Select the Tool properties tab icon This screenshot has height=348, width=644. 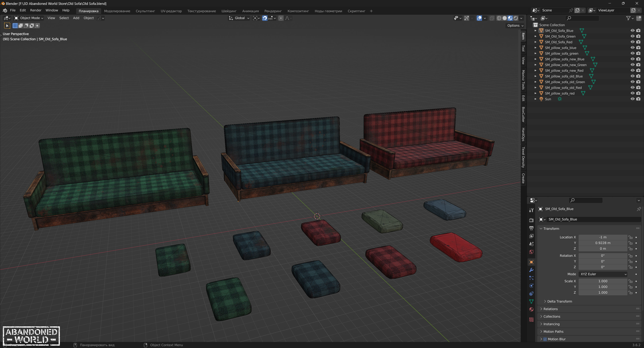(531, 210)
